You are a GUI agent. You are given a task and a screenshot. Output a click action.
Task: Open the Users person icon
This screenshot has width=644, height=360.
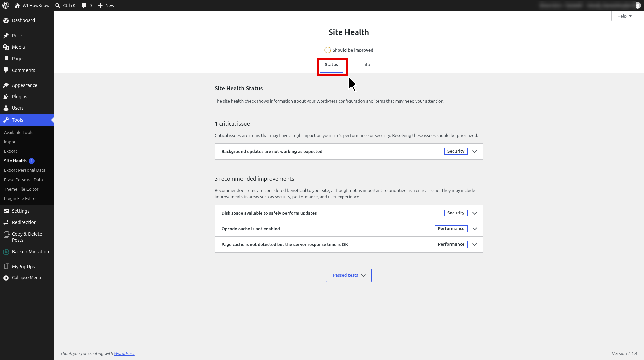(6, 108)
